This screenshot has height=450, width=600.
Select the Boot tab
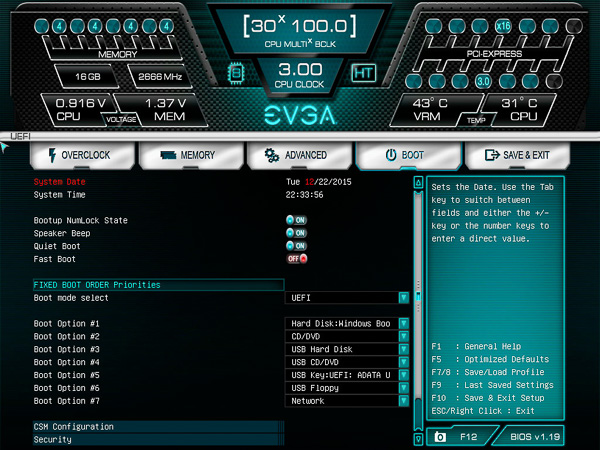[408, 155]
